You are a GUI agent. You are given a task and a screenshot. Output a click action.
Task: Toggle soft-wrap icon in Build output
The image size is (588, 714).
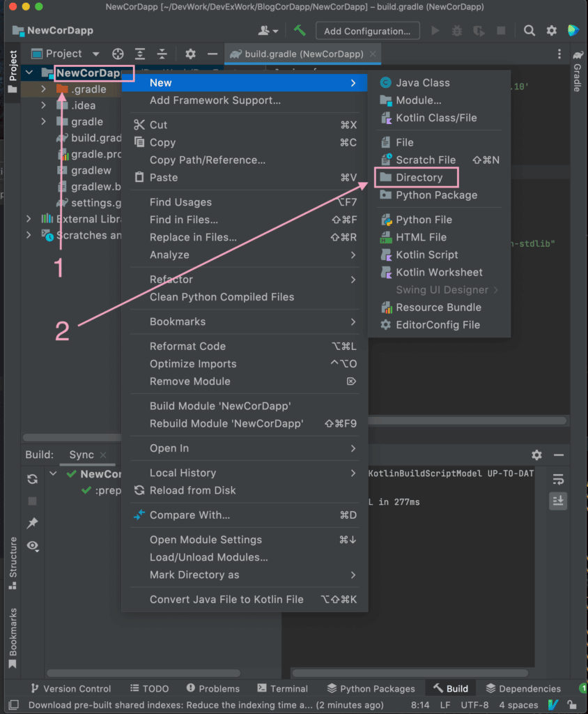point(558,479)
